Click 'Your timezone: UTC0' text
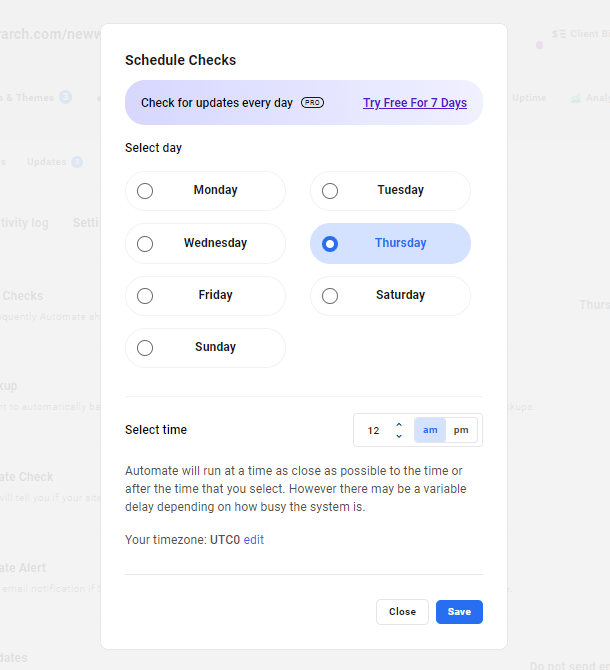The image size is (610, 670). [x=182, y=540]
